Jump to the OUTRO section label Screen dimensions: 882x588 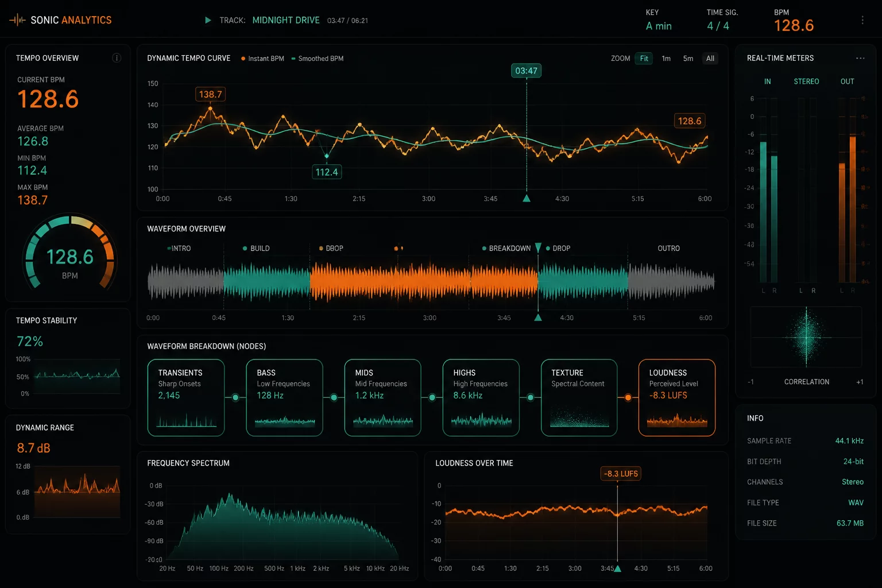pos(668,249)
